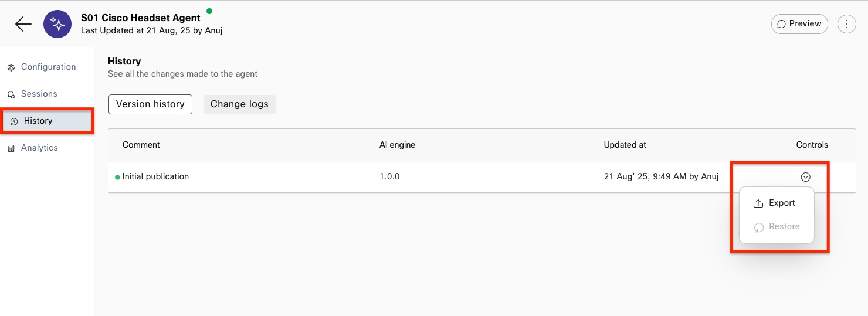This screenshot has width=868, height=316.
Task: Click the S01 Cisco Headset Agent title
Action: pyautogui.click(x=141, y=18)
